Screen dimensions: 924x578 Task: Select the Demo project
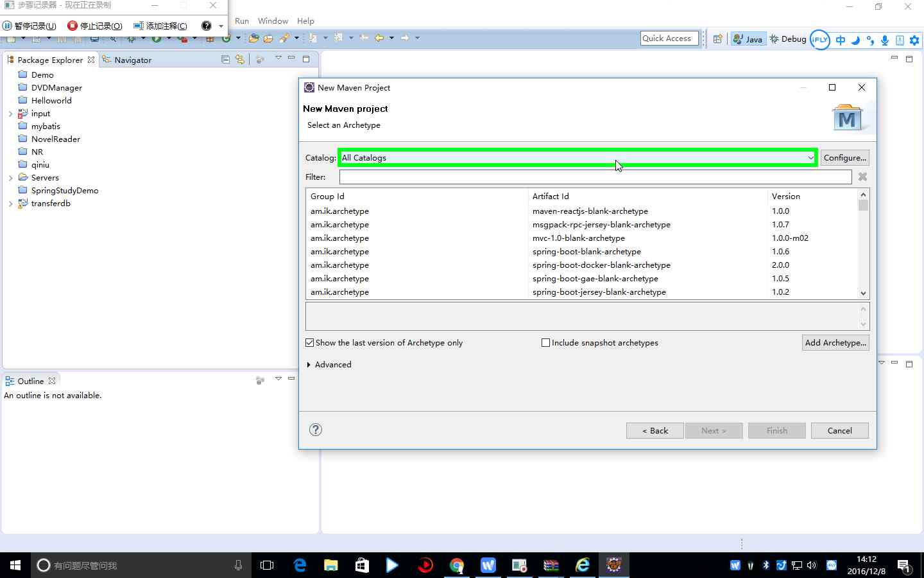tap(36, 74)
